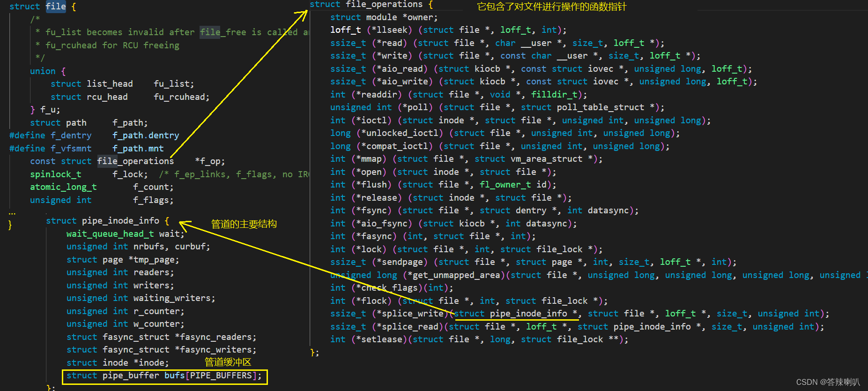Click 'struct file_operations {' declaration
This screenshot has width=868, height=391.
(x=371, y=5)
